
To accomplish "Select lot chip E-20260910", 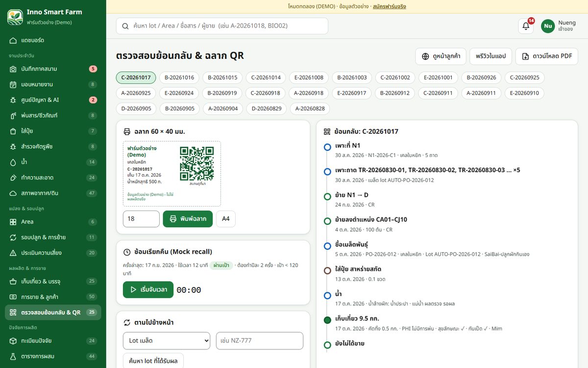I will coord(524,93).
